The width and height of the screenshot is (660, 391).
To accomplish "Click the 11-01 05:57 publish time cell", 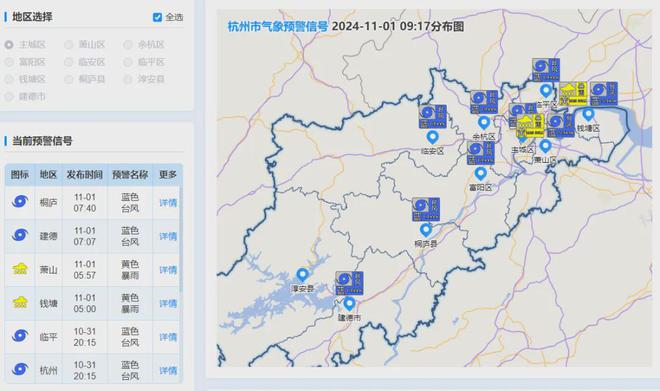I will pyautogui.click(x=85, y=270).
